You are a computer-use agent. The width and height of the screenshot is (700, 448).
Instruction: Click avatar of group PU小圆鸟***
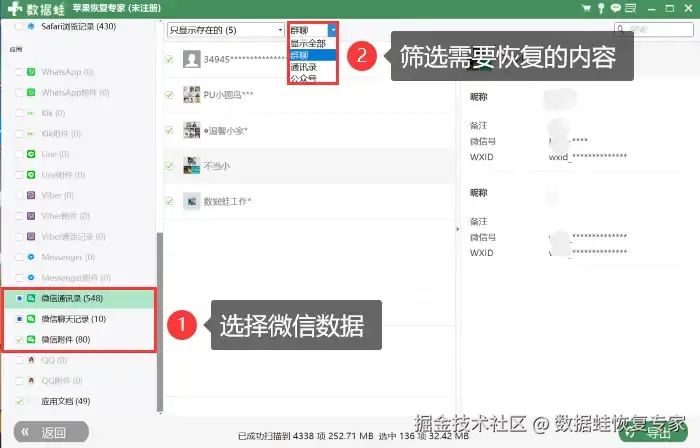(192, 94)
